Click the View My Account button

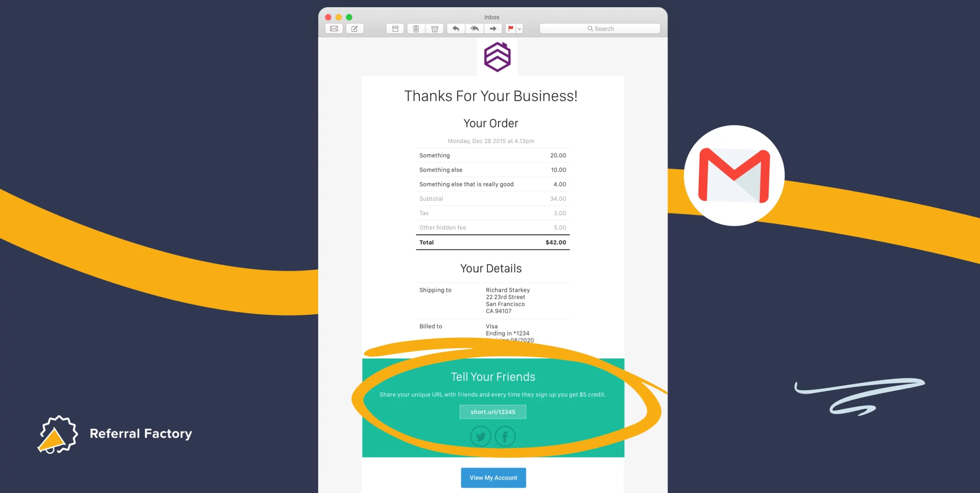click(493, 477)
